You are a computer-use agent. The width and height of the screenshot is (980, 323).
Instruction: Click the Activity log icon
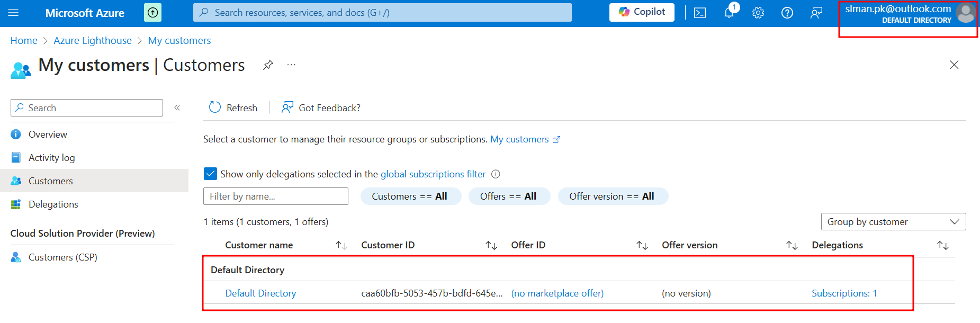point(16,158)
